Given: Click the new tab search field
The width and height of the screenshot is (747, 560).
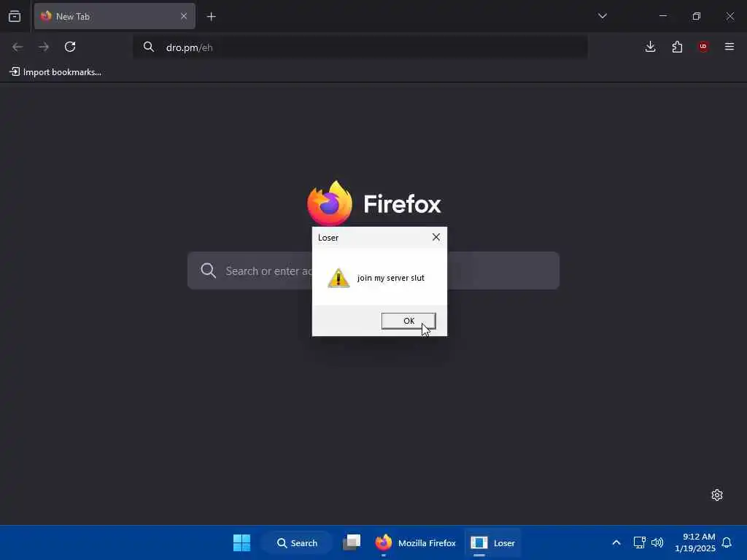Looking at the screenshot, I should [373, 271].
